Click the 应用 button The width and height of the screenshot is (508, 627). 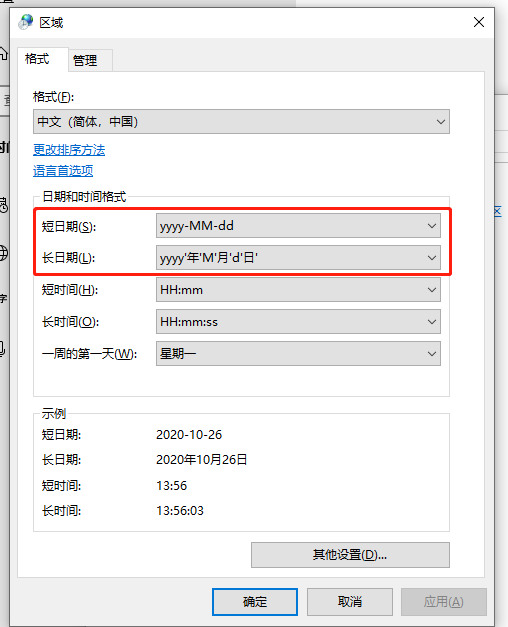pyautogui.click(x=444, y=601)
